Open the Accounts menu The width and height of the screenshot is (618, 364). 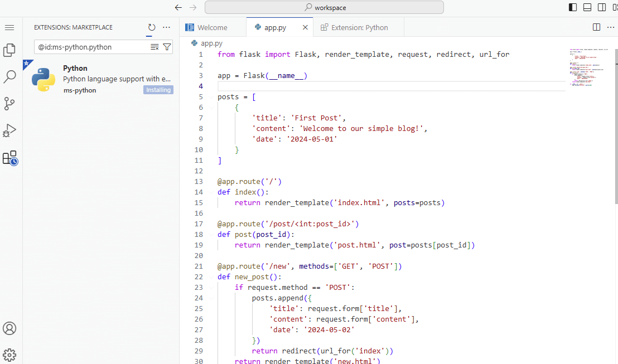click(x=9, y=328)
